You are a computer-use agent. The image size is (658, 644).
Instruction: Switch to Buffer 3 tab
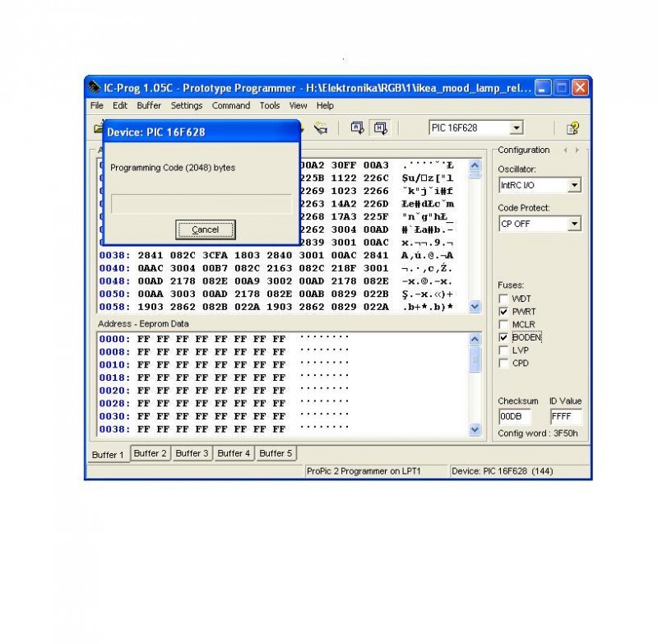192,453
